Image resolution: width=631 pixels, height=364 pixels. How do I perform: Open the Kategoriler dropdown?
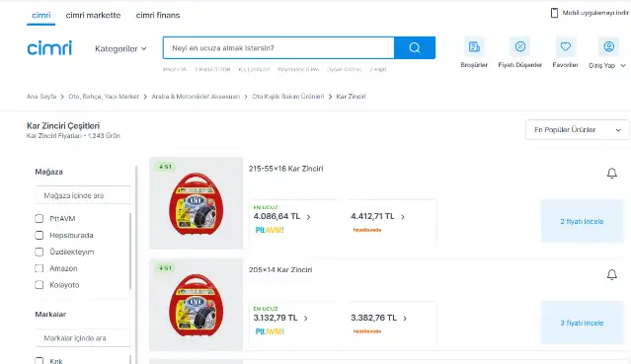click(x=120, y=48)
